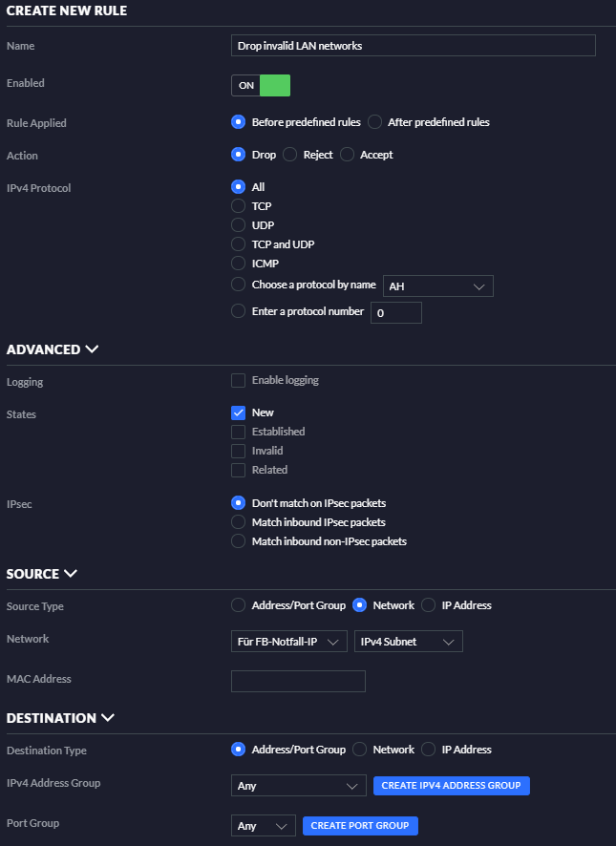The height and width of the screenshot is (846, 616).
Task: Click the Create Port Group button
Action: pyautogui.click(x=360, y=826)
